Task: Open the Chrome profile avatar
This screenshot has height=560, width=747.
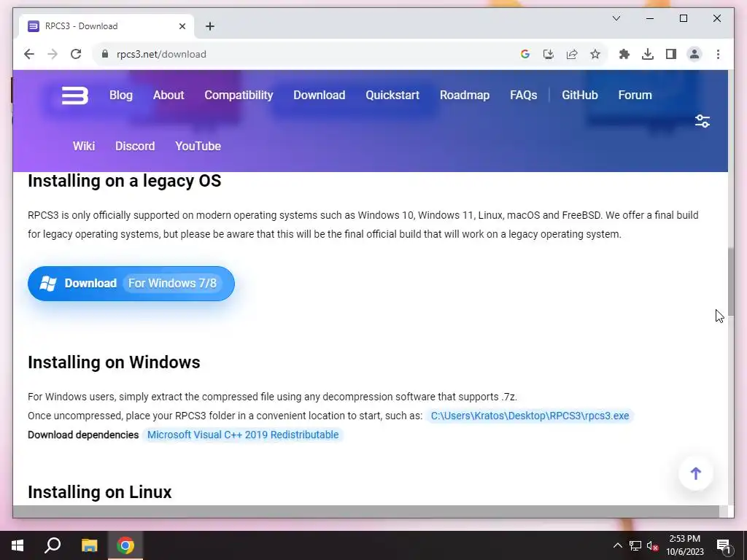Action: click(694, 54)
